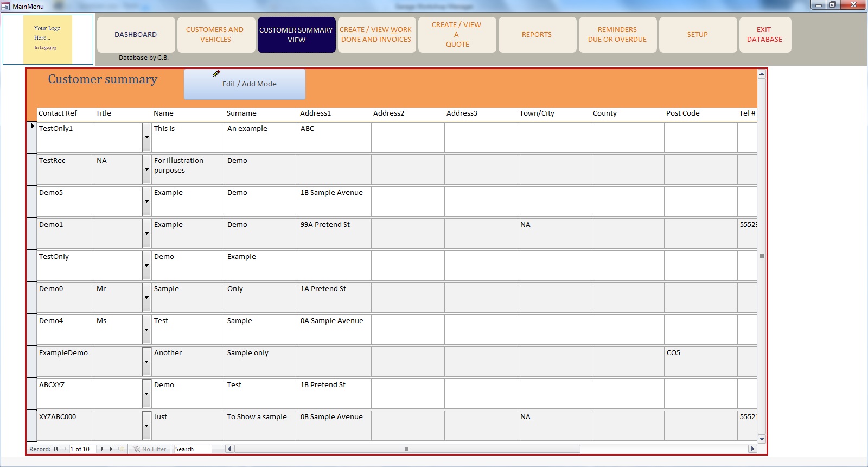Screen dimensions: 868x467
Task: Open Title dropdown for XYZABC000 row
Action: coord(146,426)
